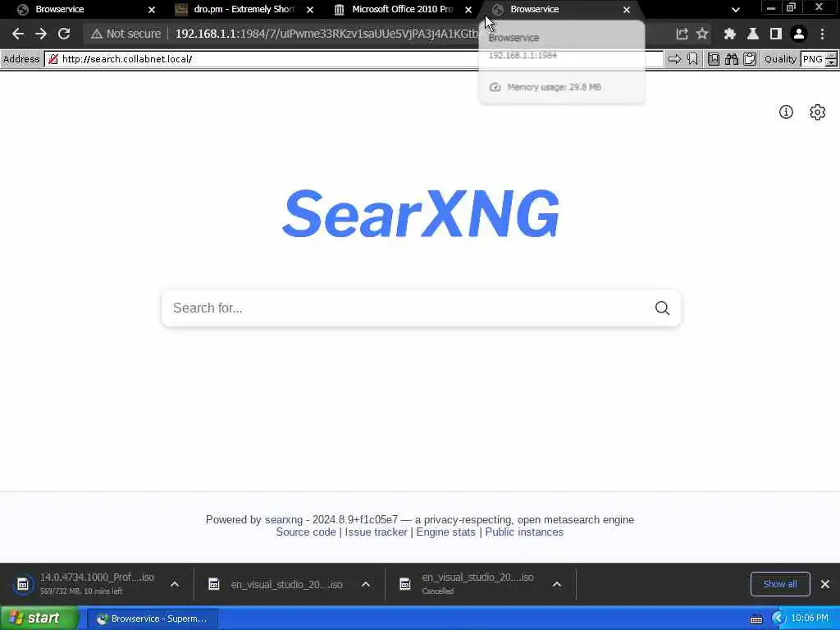Click the Browservice bookmark icon
This screenshot has height=630, width=840.
[692, 59]
